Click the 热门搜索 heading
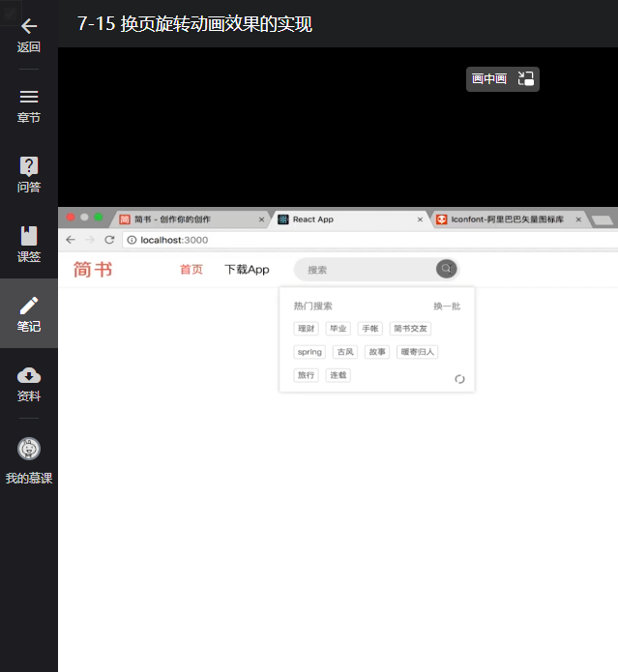This screenshot has width=618, height=672. 312,306
